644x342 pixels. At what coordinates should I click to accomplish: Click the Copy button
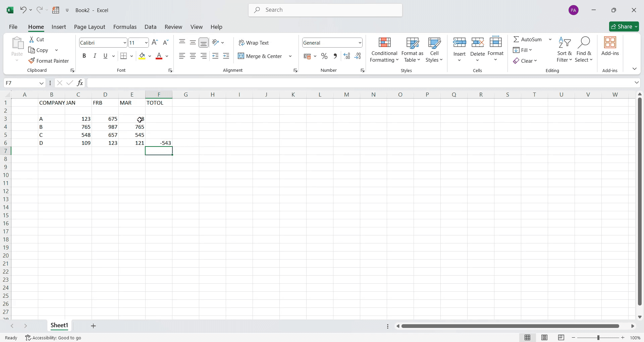click(39, 50)
